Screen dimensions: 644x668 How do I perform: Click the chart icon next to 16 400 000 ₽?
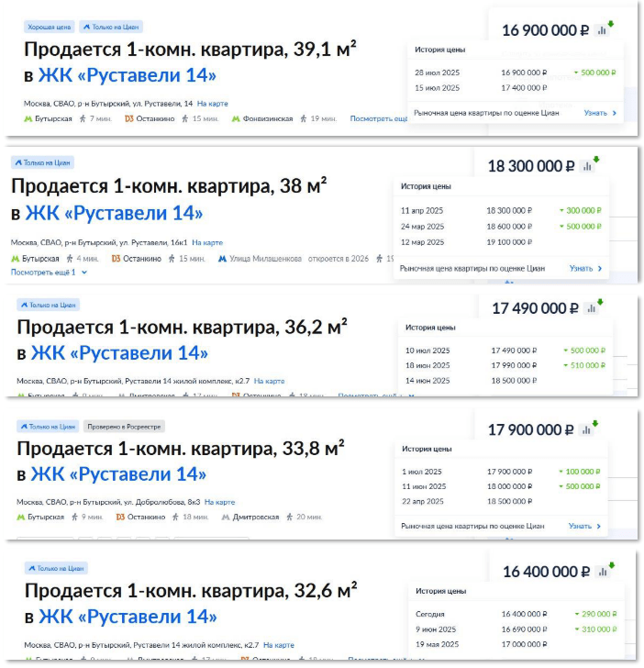tap(603, 571)
